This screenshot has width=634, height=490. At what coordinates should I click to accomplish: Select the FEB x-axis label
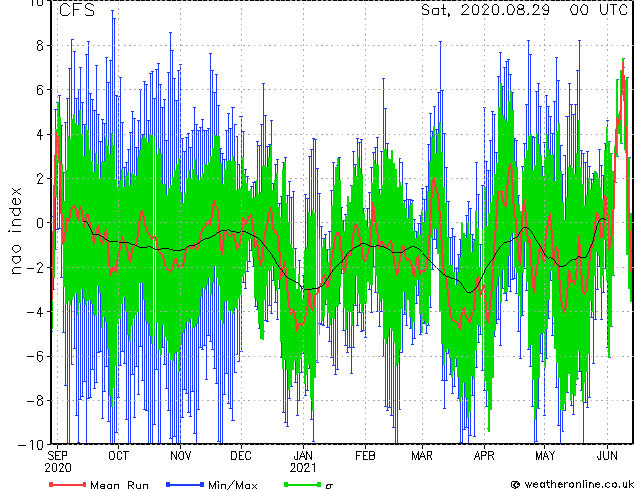tap(365, 456)
